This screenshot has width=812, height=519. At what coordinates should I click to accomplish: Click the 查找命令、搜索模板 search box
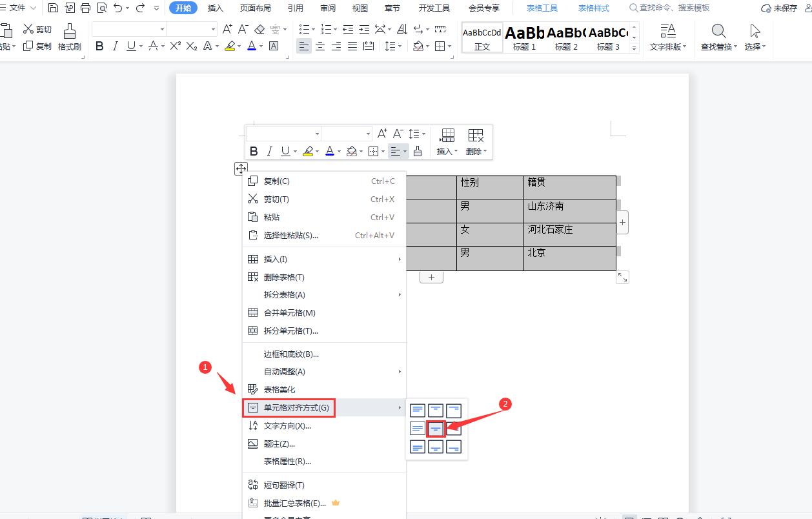(673, 8)
